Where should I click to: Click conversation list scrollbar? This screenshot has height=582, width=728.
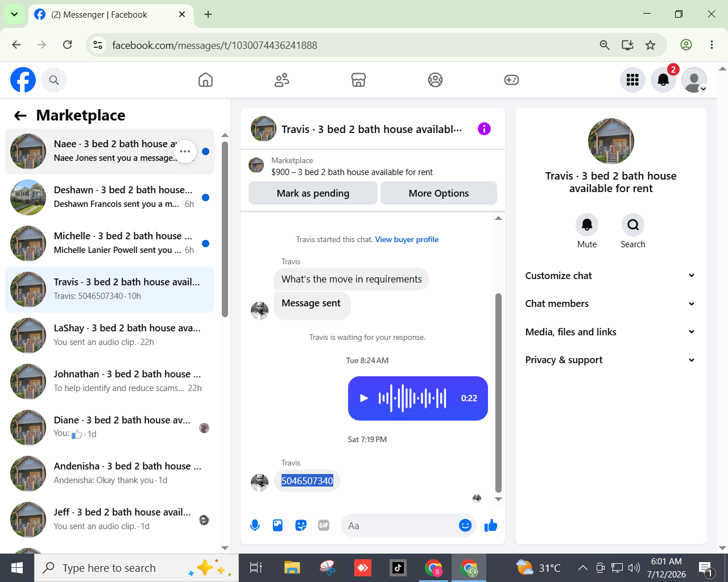(225, 229)
